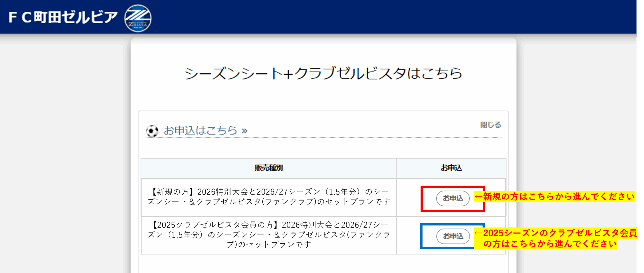The height and width of the screenshot is (273, 644).
Task: Click the シーズンシート+クラブゼルビスタはこちら page heading
Action: 323,73
